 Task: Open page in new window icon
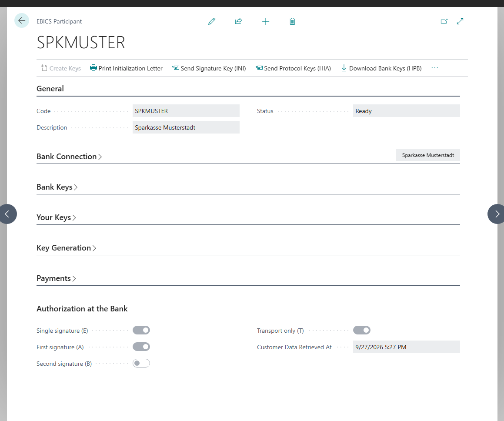point(444,21)
